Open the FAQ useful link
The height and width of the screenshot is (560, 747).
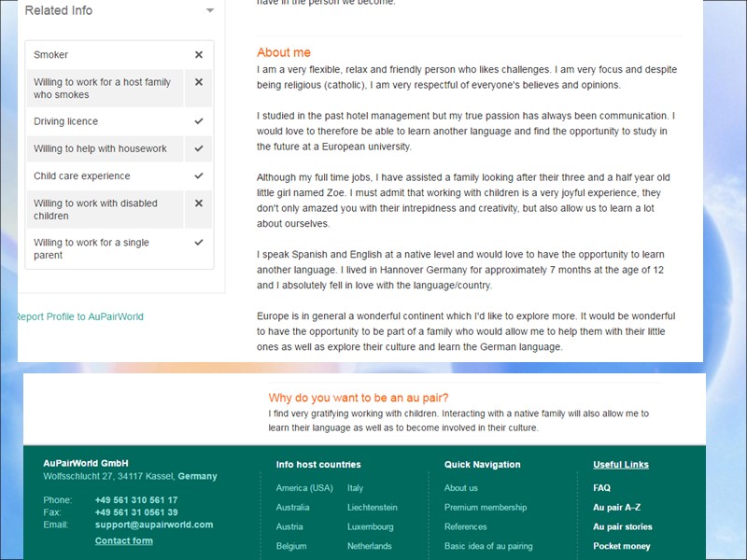[601, 487]
